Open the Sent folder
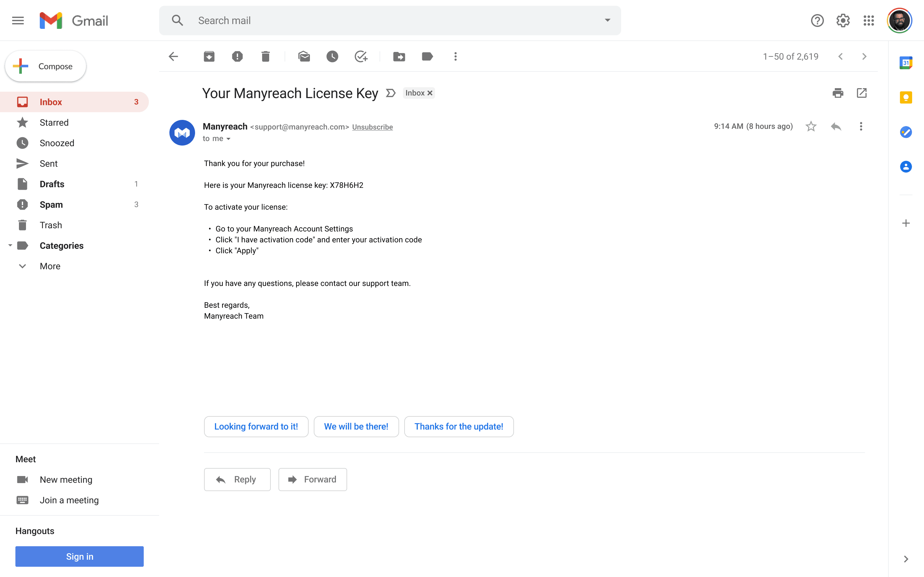This screenshot has width=924, height=577. 48,163
